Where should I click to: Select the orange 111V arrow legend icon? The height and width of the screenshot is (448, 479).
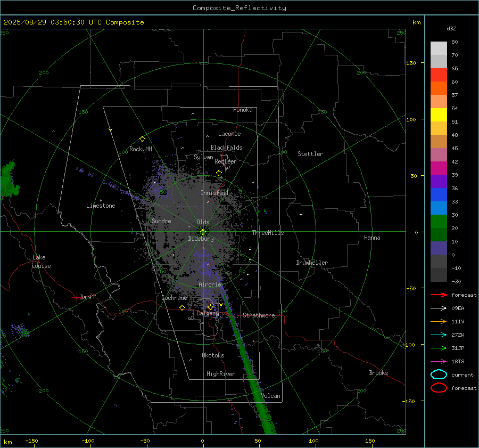(x=439, y=321)
